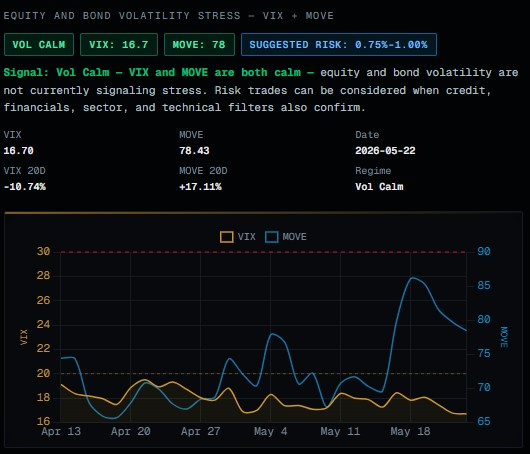Click the MOVE line peak near May 4
This screenshot has width=530, height=454.
pyautogui.click(x=272, y=334)
